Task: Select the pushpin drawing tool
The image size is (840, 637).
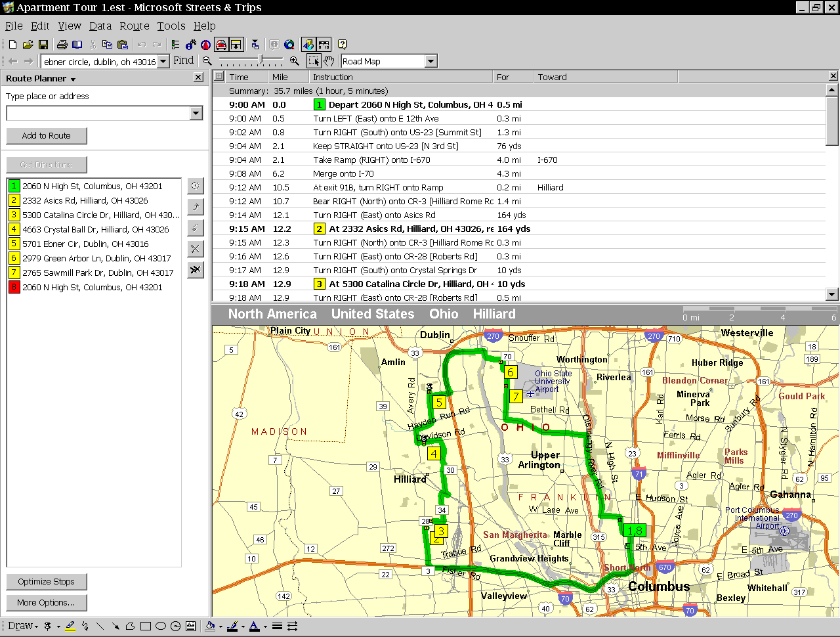Action: click(47, 626)
